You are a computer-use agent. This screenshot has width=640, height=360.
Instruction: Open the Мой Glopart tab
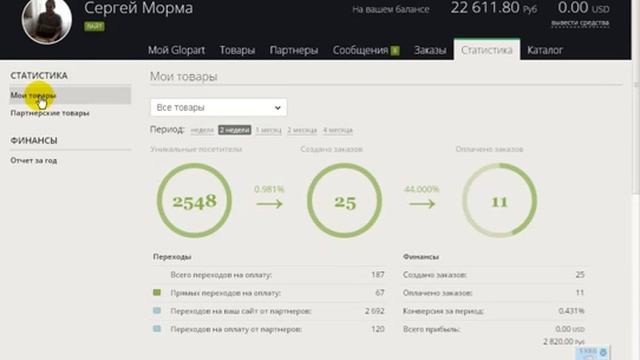(176, 50)
